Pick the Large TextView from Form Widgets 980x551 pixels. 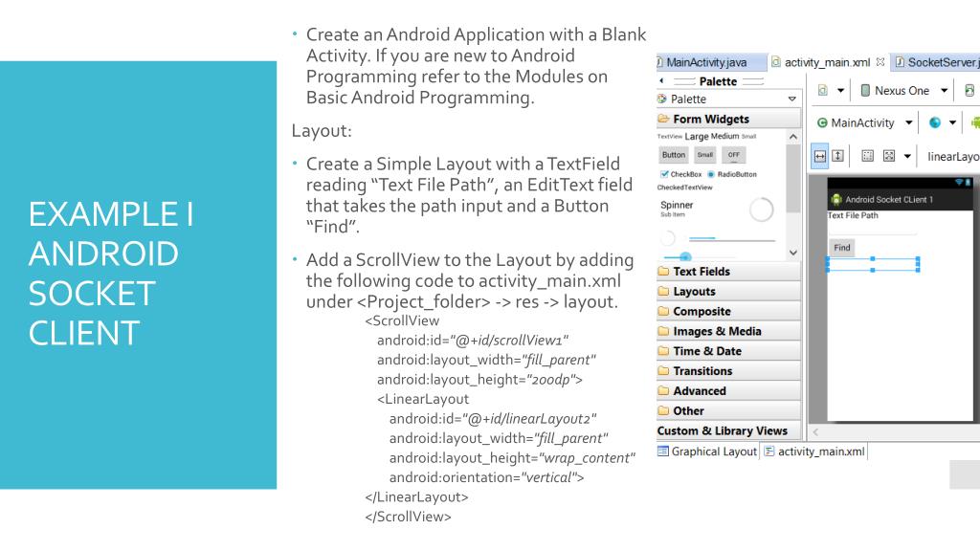696,135
